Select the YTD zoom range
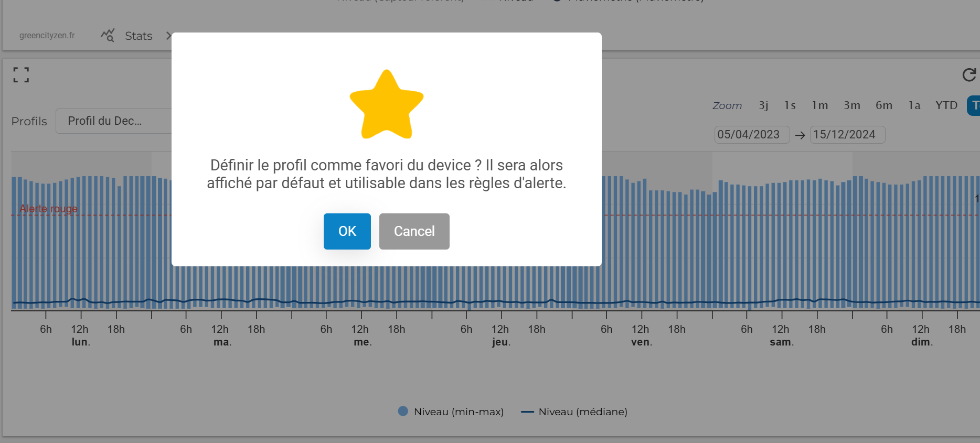The height and width of the screenshot is (443, 980). [x=946, y=105]
